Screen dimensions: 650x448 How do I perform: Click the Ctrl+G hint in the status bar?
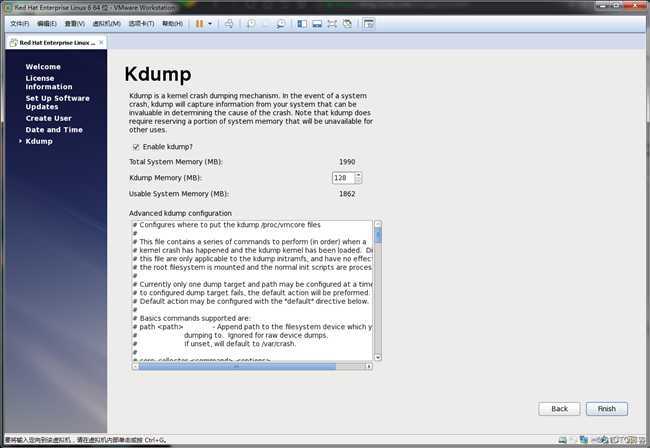coord(155,440)
